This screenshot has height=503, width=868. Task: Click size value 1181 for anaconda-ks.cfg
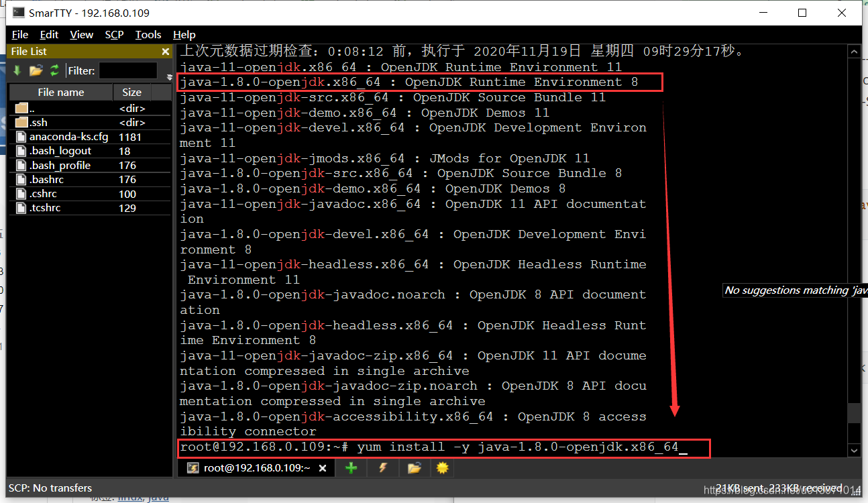click(130, 137)
